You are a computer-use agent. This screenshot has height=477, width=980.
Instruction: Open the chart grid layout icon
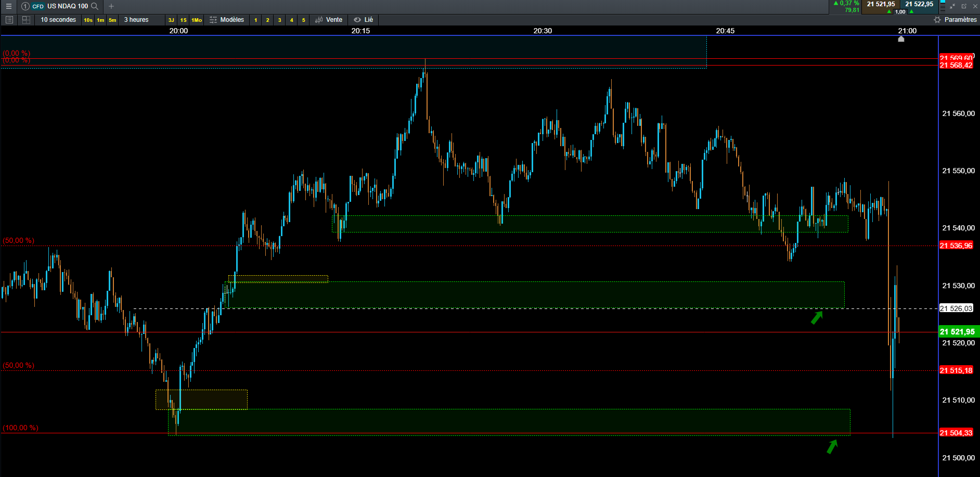(26, 20)
